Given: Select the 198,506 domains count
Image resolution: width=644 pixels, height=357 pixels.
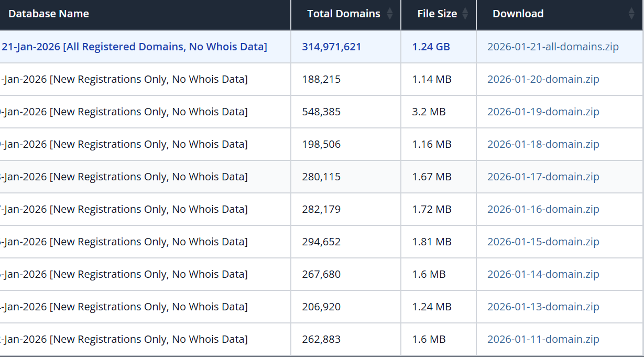Looking at the screenshot, I should (x=321, y=144).
